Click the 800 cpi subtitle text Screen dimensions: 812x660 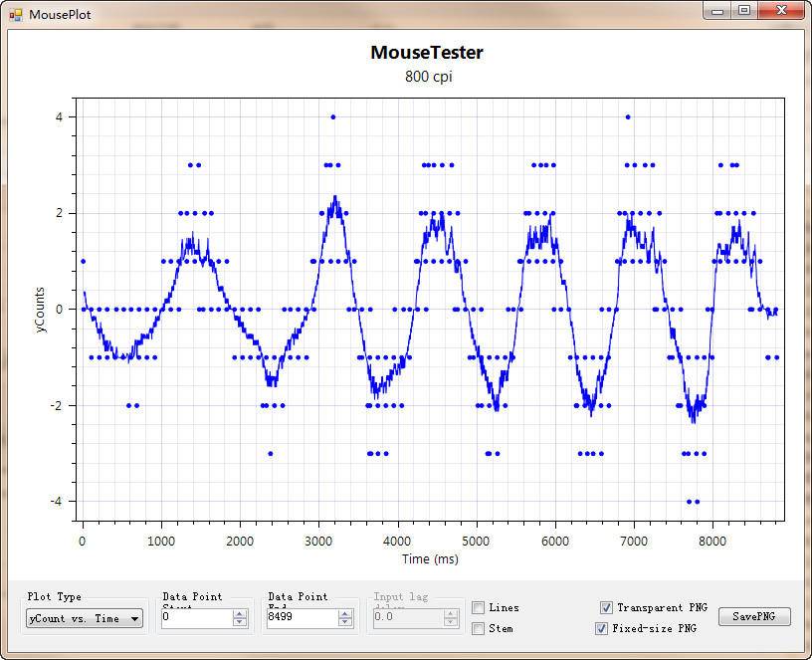(428, 77)
